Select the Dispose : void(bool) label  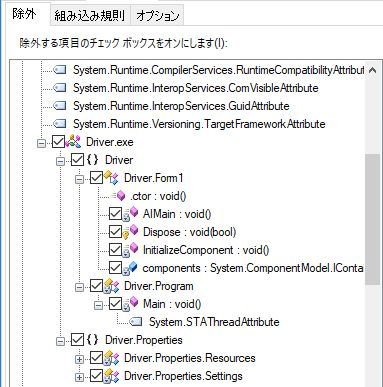tap(190, 232)
